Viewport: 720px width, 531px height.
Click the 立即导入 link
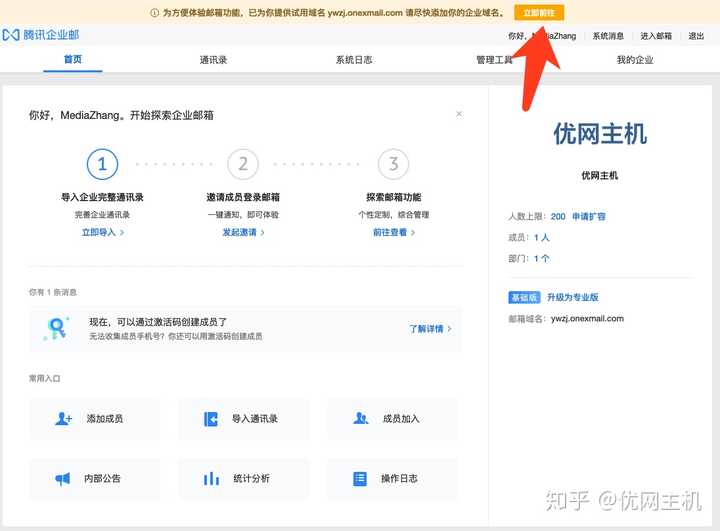102,232
